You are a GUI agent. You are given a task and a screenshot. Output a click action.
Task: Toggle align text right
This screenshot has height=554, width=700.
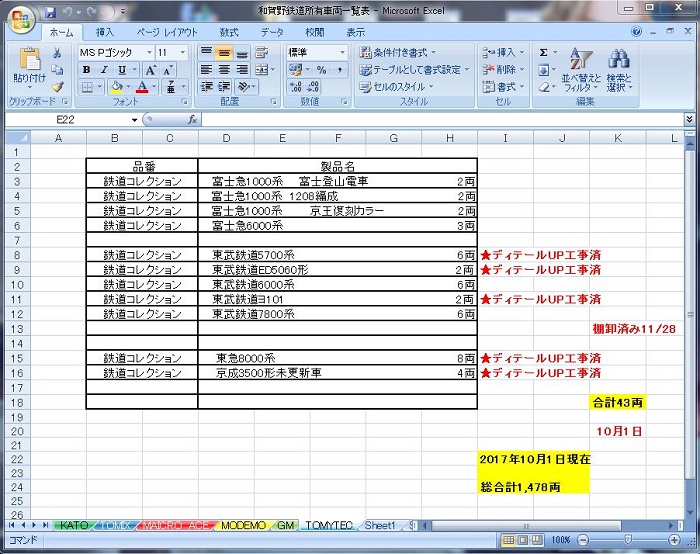pyautogui.click(x=242, y=70)
